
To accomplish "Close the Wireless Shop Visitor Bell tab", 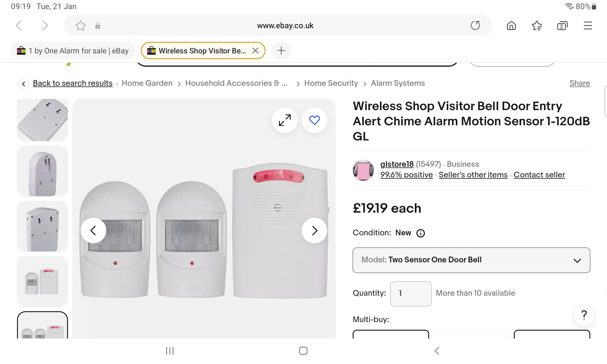I will 256,51.
